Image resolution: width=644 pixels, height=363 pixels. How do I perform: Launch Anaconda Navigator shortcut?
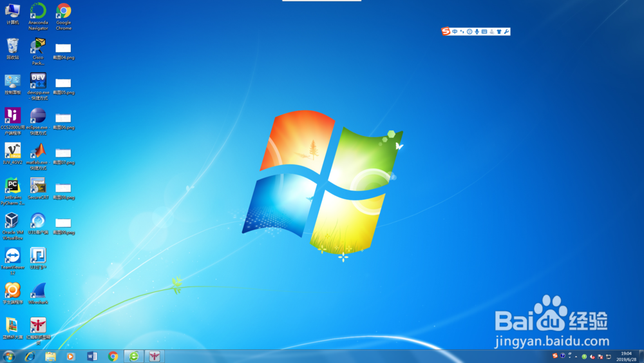[38, 17]
